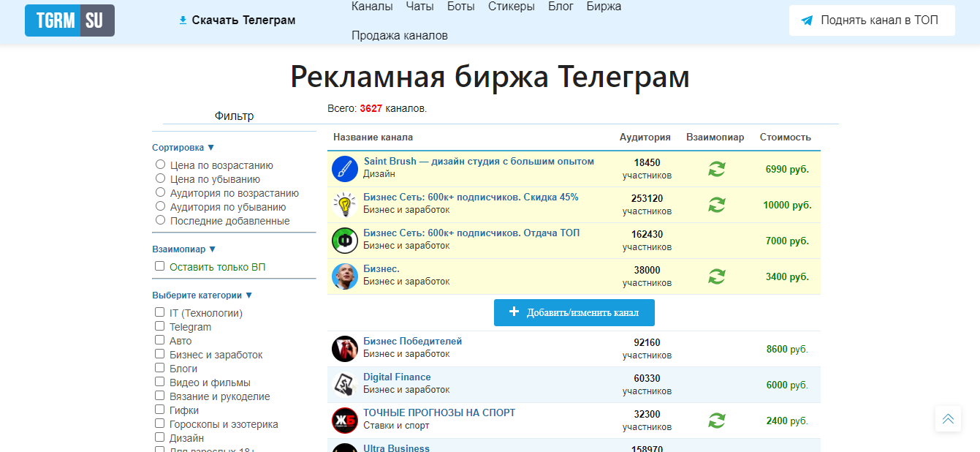The height and width of the screenshot is (452, 980).
Task: Select Цена по возрастанию sorting
Action: click(160, 165)
